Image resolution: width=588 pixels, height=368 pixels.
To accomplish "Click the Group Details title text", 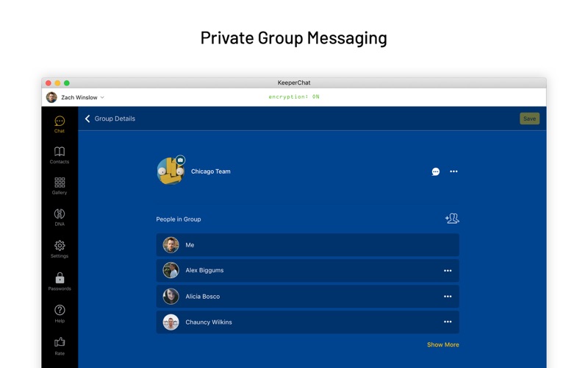I will tap(115, 118).
